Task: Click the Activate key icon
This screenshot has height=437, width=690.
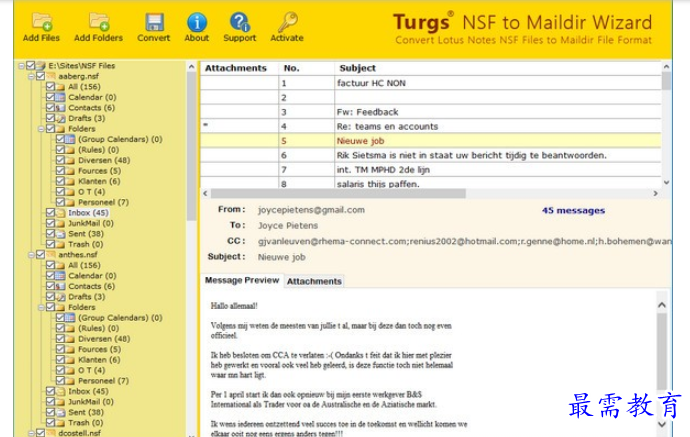Action: (288, 22)
